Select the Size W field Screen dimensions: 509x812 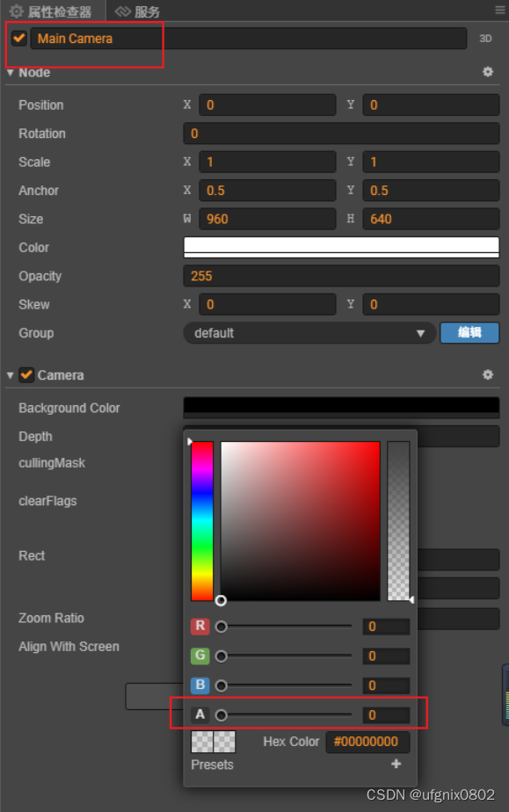point(268,219)
